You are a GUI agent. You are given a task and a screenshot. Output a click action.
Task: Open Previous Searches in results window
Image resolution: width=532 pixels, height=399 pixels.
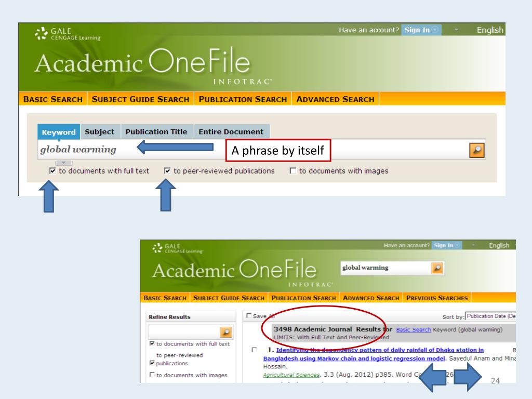point(437,298)
